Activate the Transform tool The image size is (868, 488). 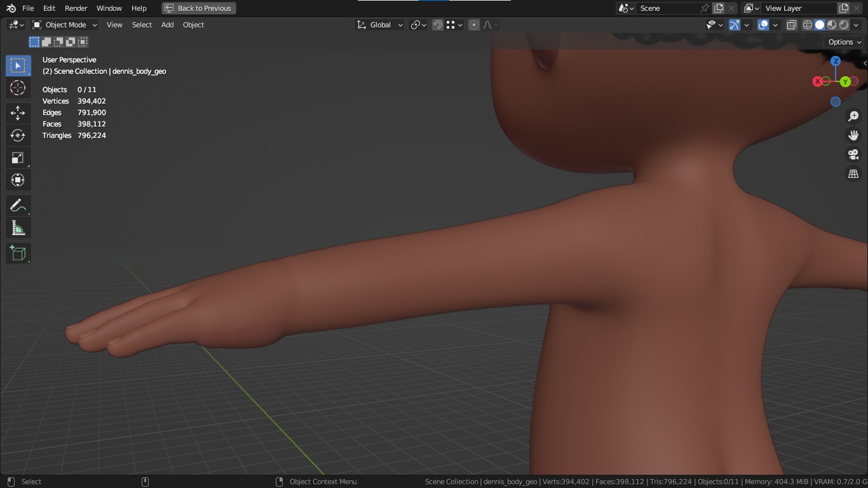point(18,180)
